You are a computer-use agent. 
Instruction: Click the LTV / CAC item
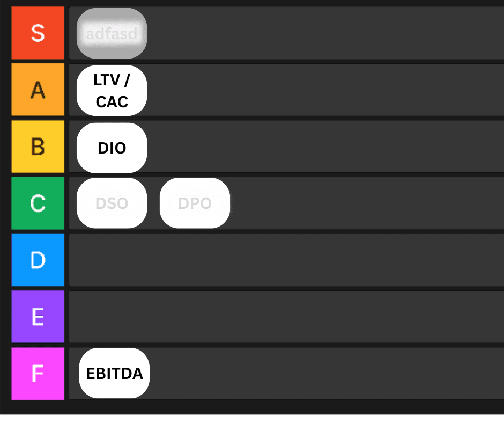(112, 91)
